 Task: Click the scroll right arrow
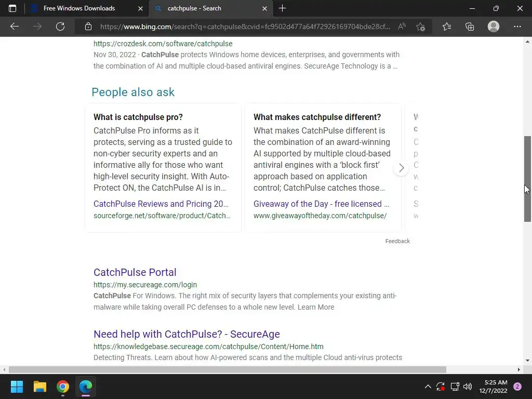coord(519,369)
